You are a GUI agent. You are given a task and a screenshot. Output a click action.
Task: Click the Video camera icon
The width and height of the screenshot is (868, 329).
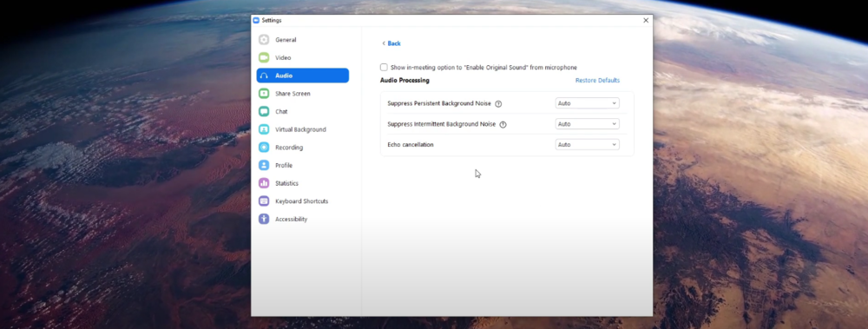click(x=264, y=57)
